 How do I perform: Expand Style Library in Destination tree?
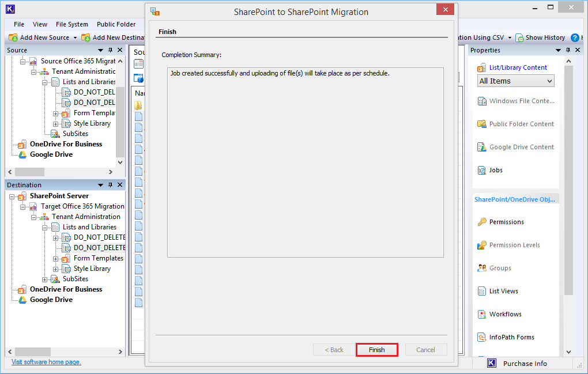[x=55, y=269]
